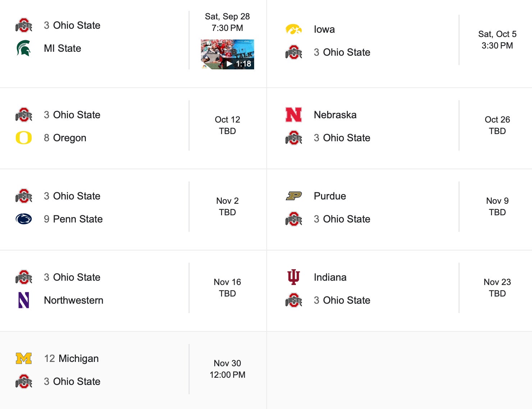The width and height of the screenshot is (532, 409).
Task: Click the Northwestern team name
Action: point(74,300)
